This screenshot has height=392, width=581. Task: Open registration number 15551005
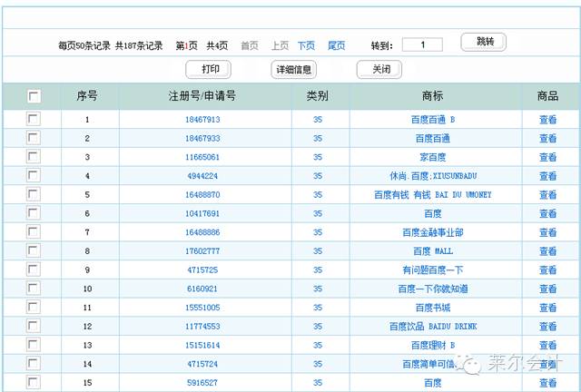202,308
